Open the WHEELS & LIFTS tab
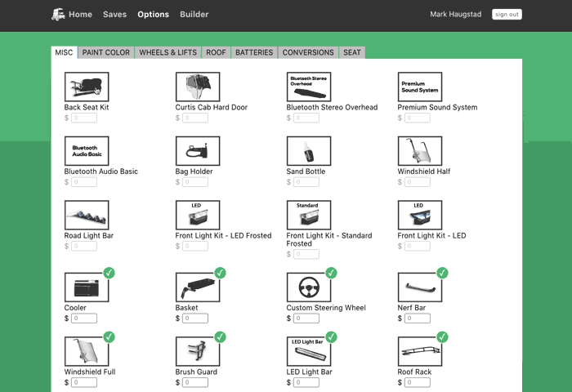 [x=168, y=52]
